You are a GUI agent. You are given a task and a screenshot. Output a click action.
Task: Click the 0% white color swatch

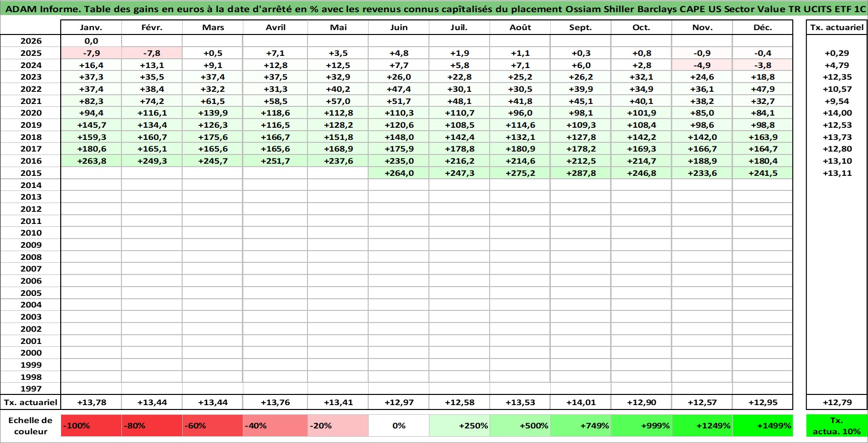pos(399,426)
